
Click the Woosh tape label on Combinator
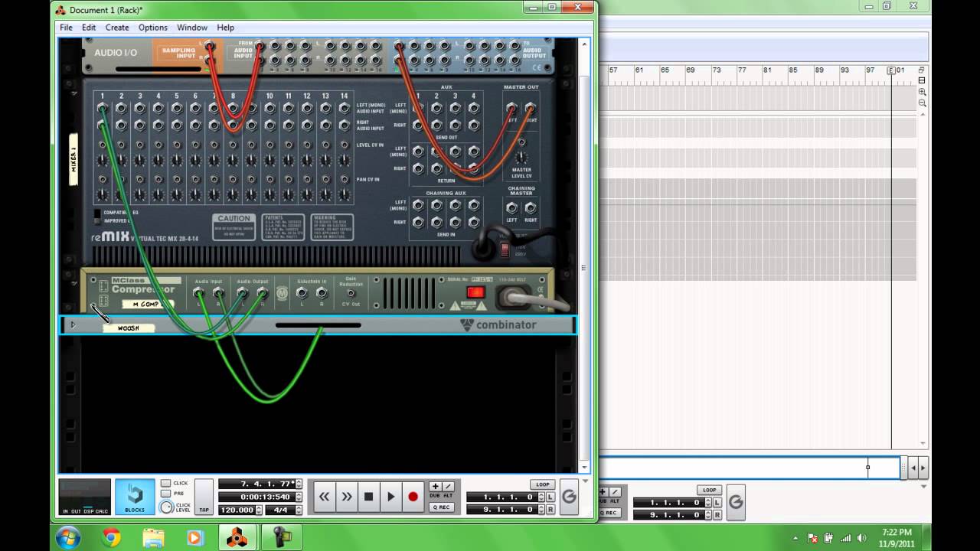click(x=128, y=328)
